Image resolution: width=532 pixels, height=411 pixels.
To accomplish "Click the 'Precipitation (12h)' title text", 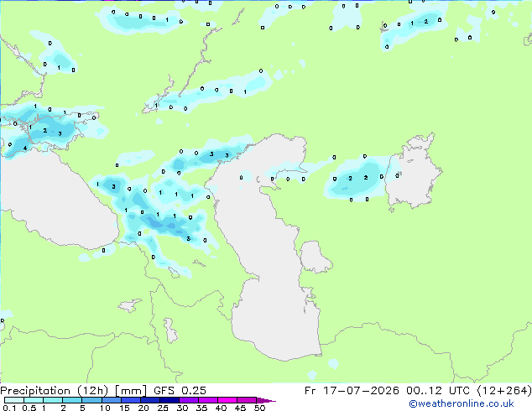I will pos(55,391).
